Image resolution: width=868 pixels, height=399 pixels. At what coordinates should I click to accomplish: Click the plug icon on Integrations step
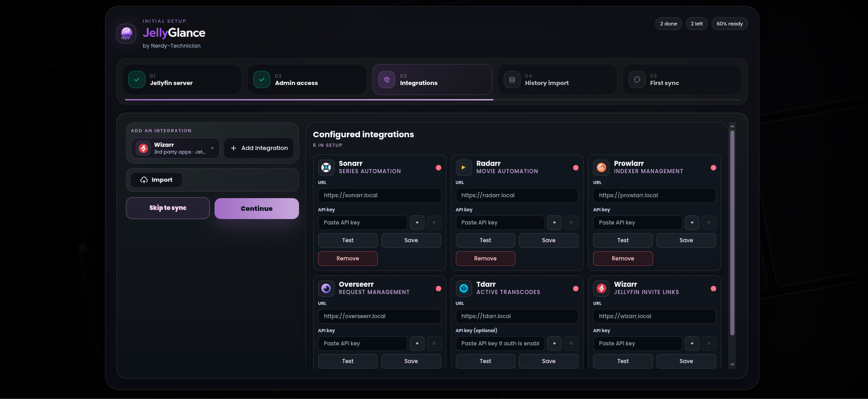click(387, 80)
